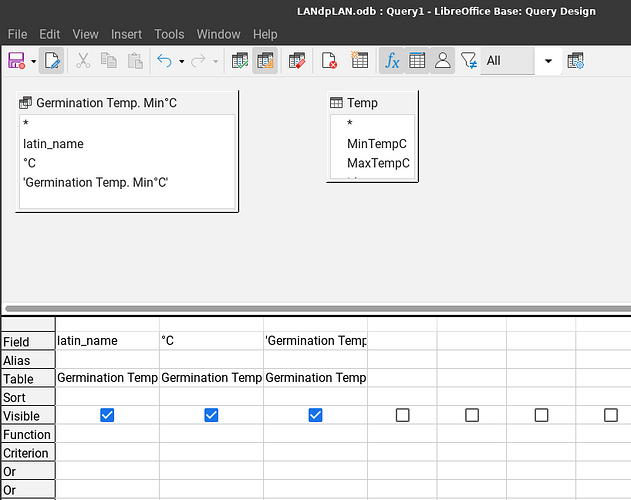Open the File menu
631x500 pixels.
pos(17,34)
